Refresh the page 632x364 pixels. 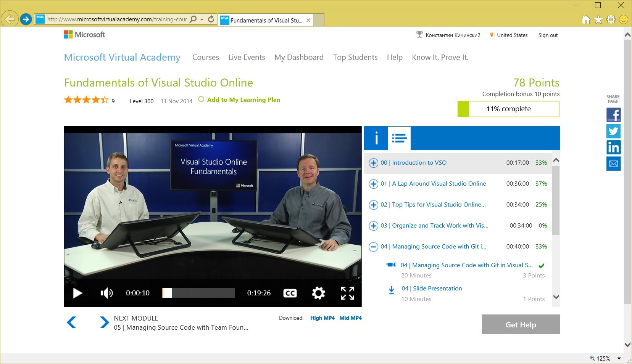point(211,19)
